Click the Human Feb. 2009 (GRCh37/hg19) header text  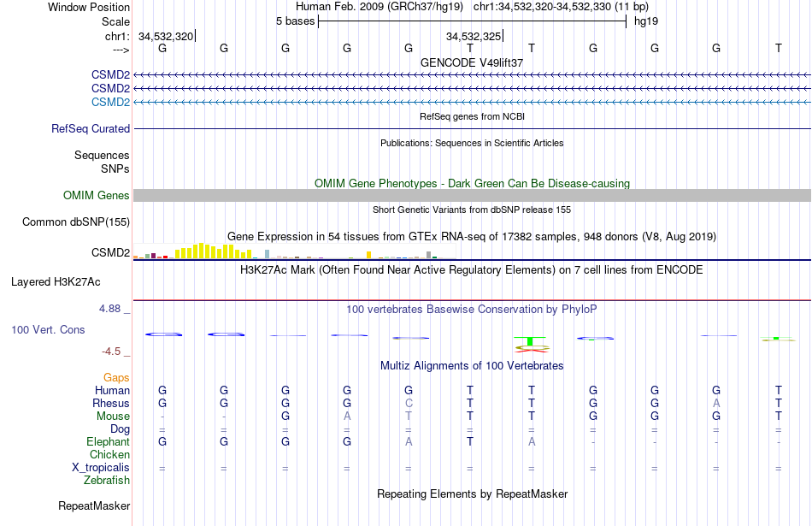click(380, 7)
